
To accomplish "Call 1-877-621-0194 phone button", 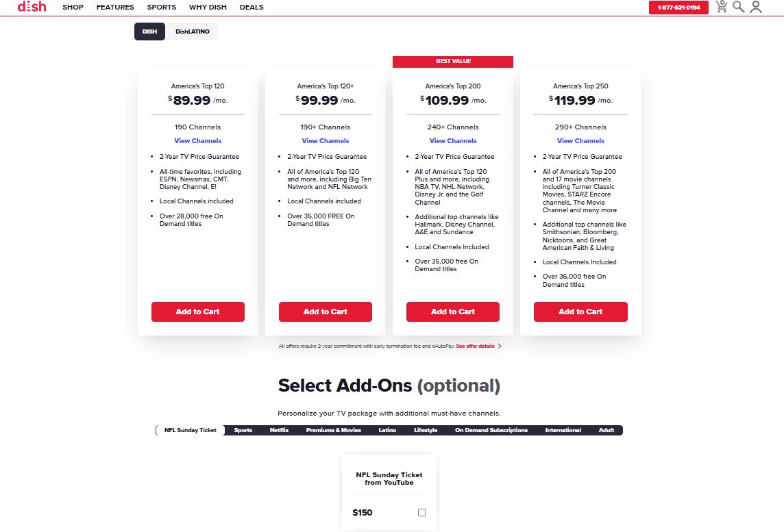I will click(x=678, y=7).
